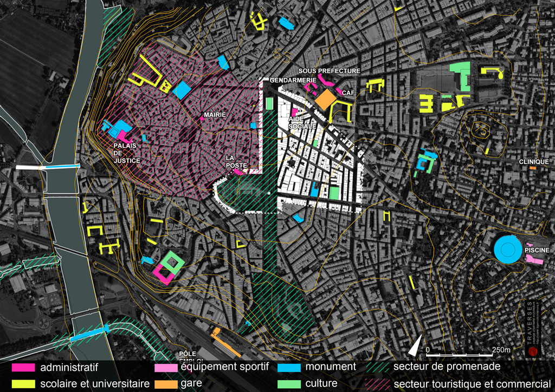Pick the green culture legend swatch
555x392 pixels.
pos(289,384)
